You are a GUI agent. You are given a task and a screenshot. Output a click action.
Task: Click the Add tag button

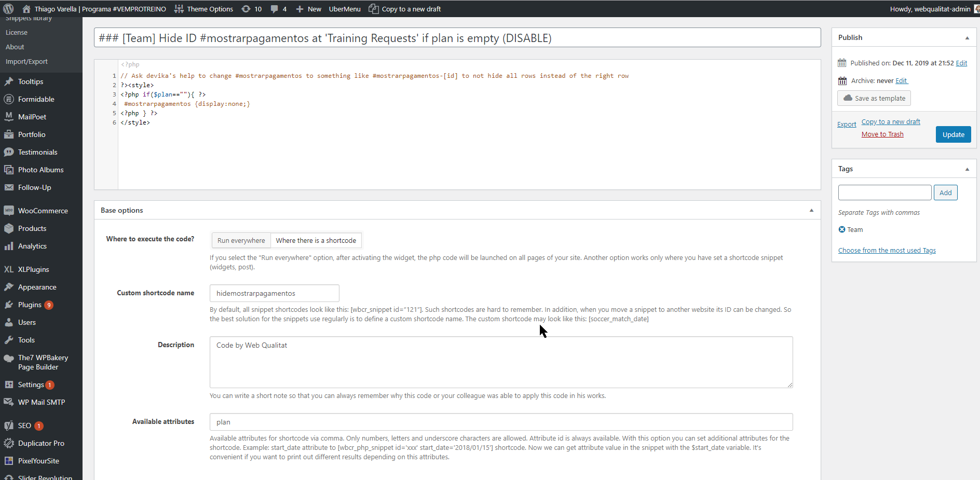(x=946, y=193)
